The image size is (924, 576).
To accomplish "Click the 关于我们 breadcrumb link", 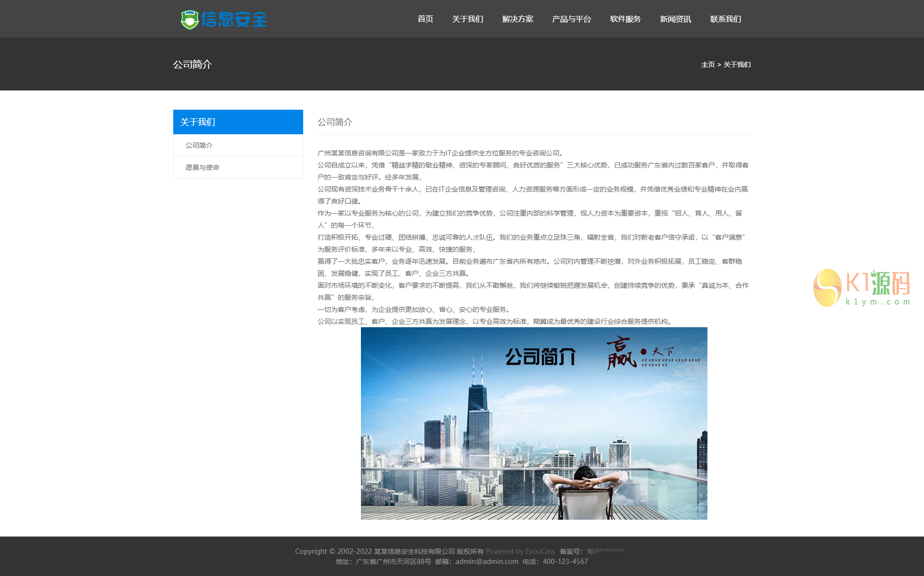I will pyautogui.click(x=737, y=64).
